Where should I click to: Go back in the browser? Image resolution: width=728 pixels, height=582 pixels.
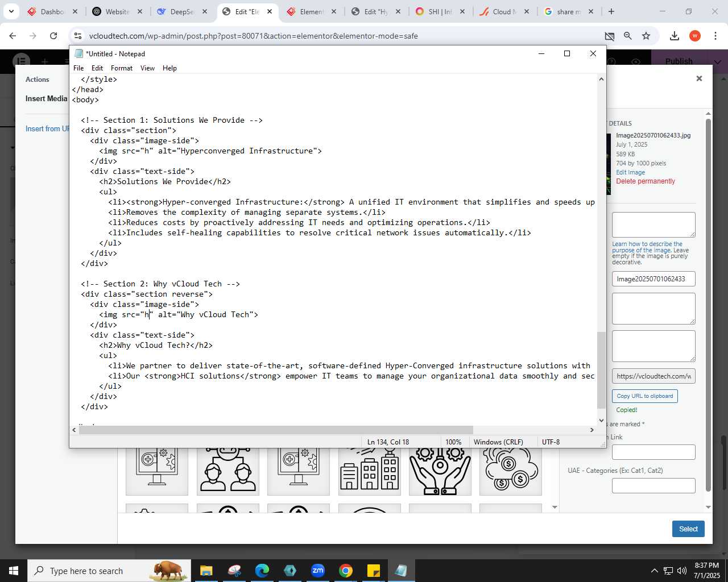pyautogui.click(x=13, y=36)
